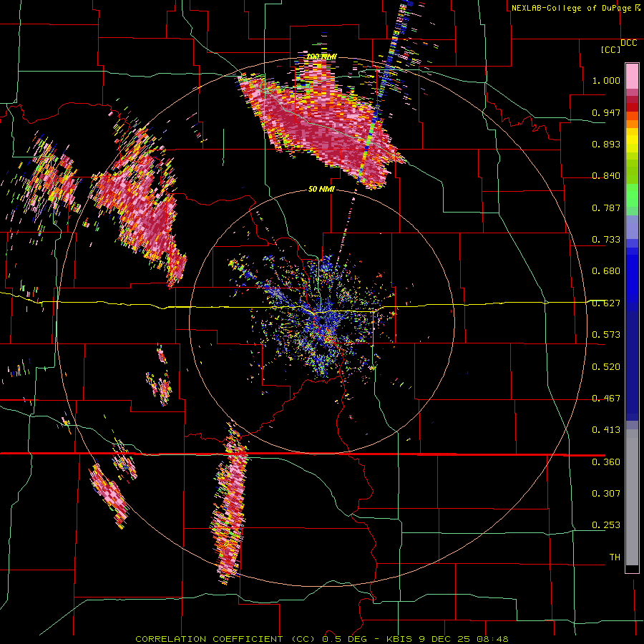Click the 0.840 legend value
Screen dimensions: 644x644
click(x=606, y=176)
